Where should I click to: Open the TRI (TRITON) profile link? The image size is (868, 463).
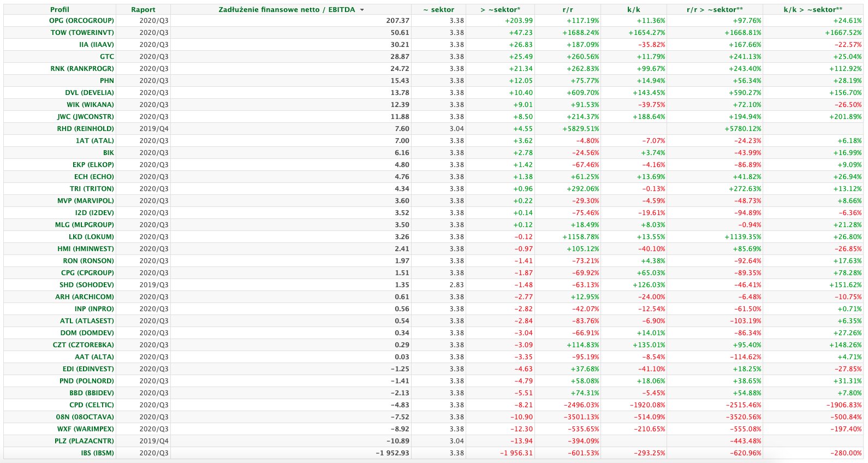click(92, 188)
